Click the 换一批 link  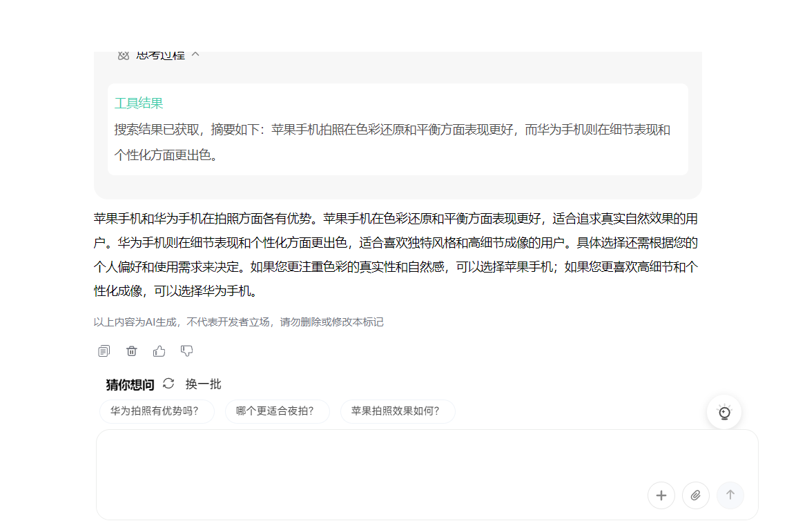tap(203, 384)
